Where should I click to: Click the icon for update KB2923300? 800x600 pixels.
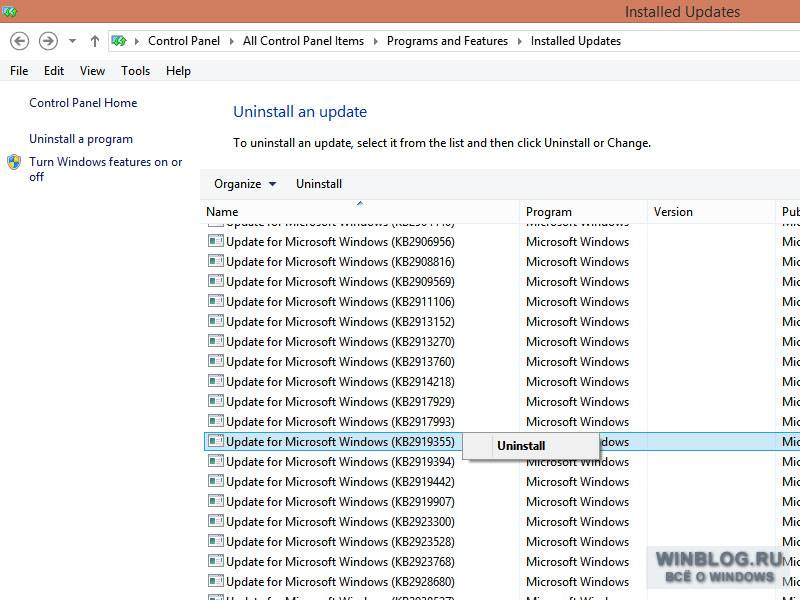click(216, 521)
